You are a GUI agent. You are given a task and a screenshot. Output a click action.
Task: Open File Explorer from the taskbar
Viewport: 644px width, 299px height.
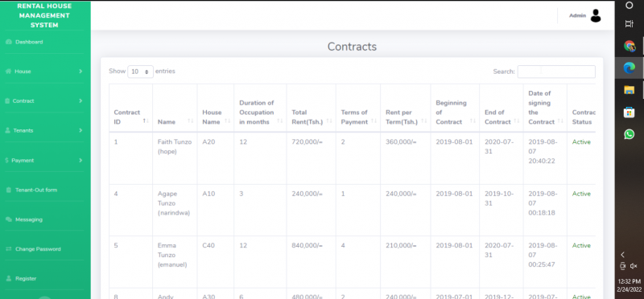629,90
